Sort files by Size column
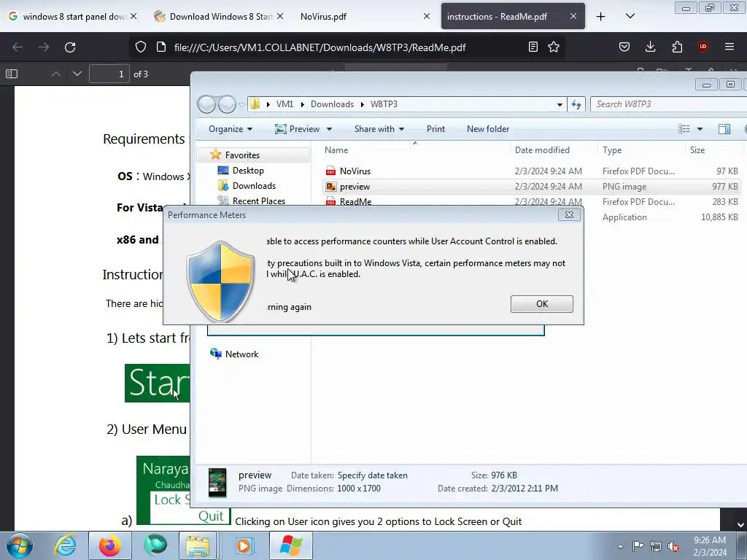Image resolution: width=747 pixels, height=560 pixels. pyautogui.click(x=713, y=150)
